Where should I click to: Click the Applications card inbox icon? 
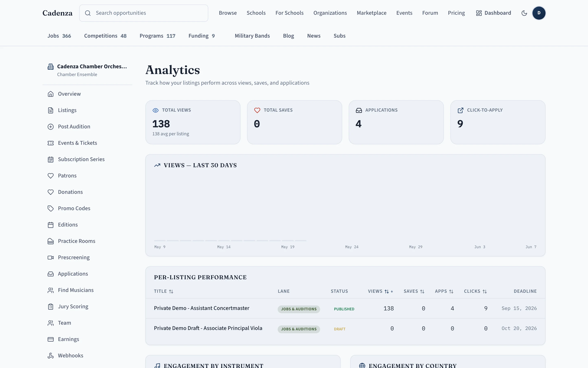(x=359, y=110)
